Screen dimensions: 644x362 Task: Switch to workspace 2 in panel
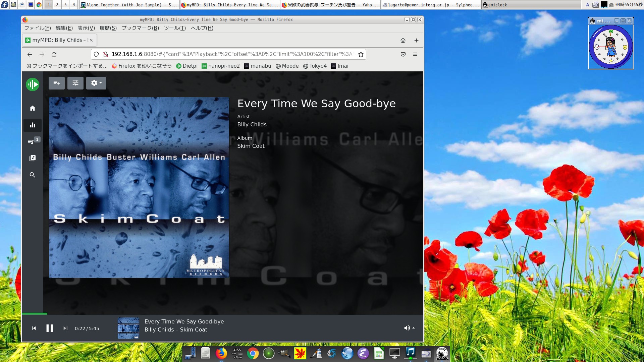click(x=57, y=5)
